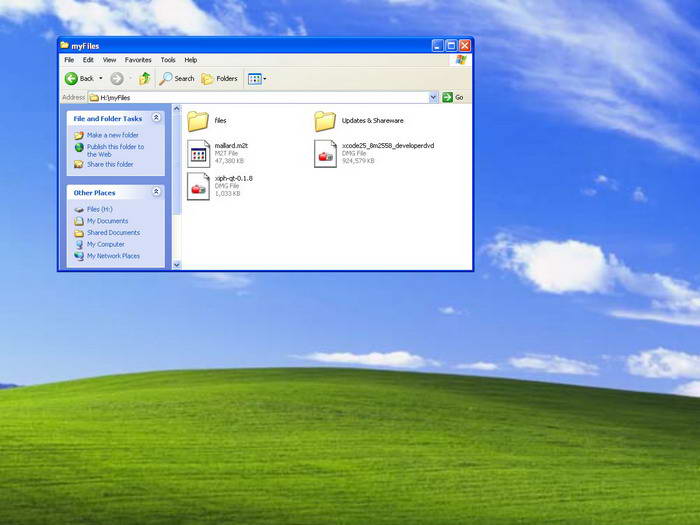Screen dimensions: 700x525
Task: Collapse the Other Places panel
Action: pos(156,192)
